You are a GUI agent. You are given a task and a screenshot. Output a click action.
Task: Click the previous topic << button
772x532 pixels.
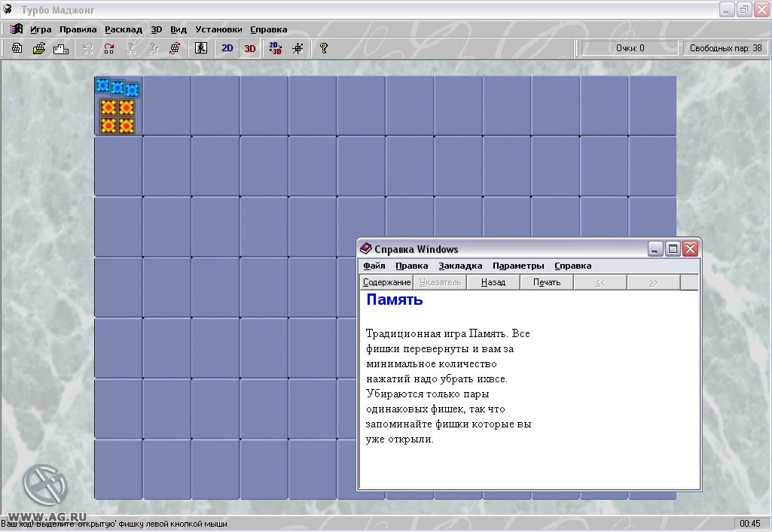[600, 282]
